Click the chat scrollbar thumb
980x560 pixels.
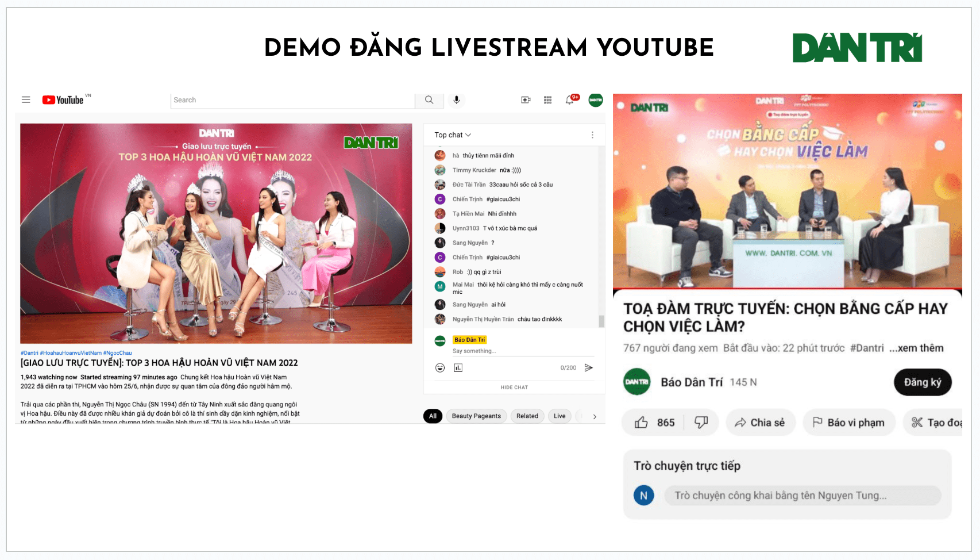coord(601,321)
